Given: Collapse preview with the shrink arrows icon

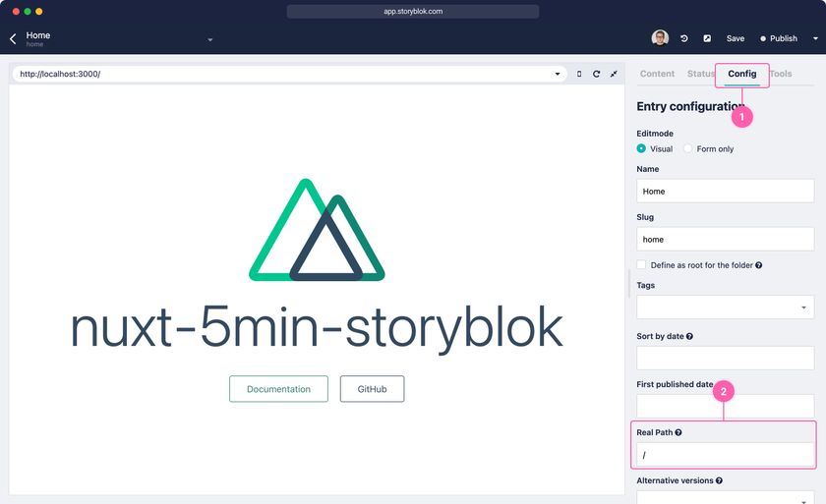Looking at the screenshot, I should [x=614, y=75].
